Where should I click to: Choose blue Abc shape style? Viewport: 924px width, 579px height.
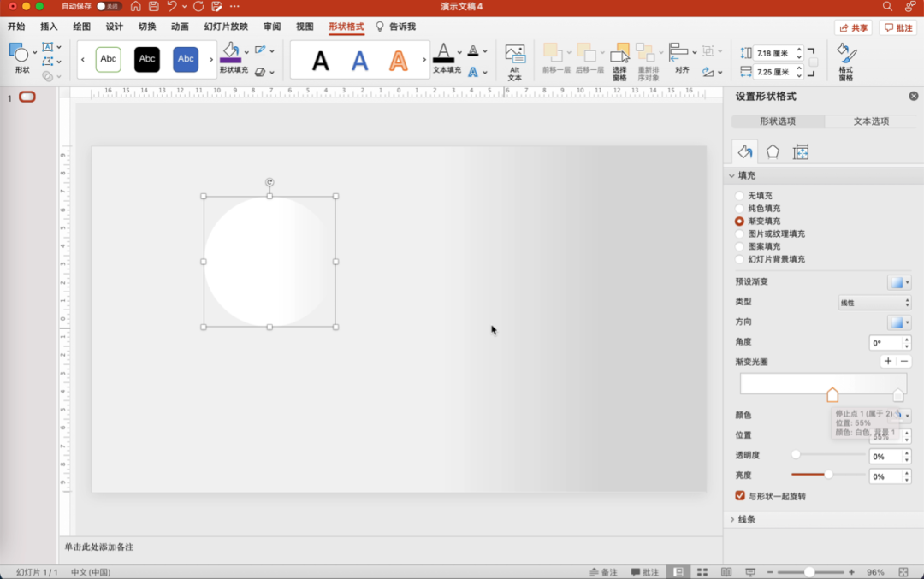tap(186, 59)
